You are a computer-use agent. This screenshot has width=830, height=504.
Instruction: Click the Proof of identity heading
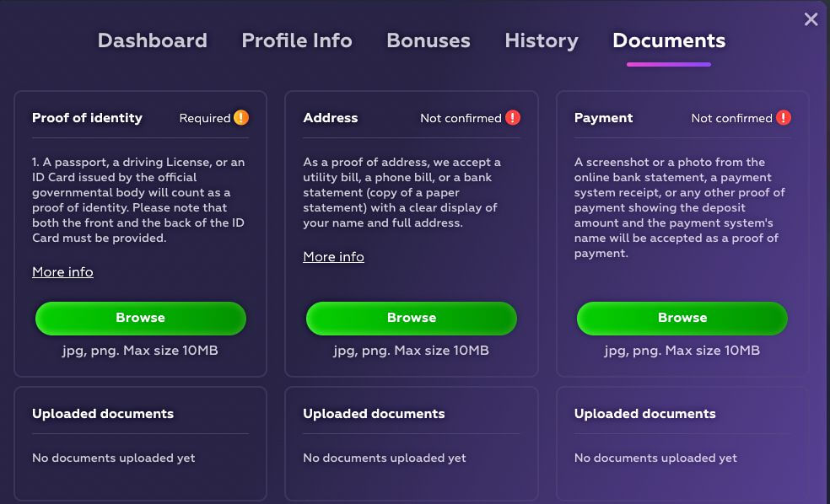(x=87, y=118)
